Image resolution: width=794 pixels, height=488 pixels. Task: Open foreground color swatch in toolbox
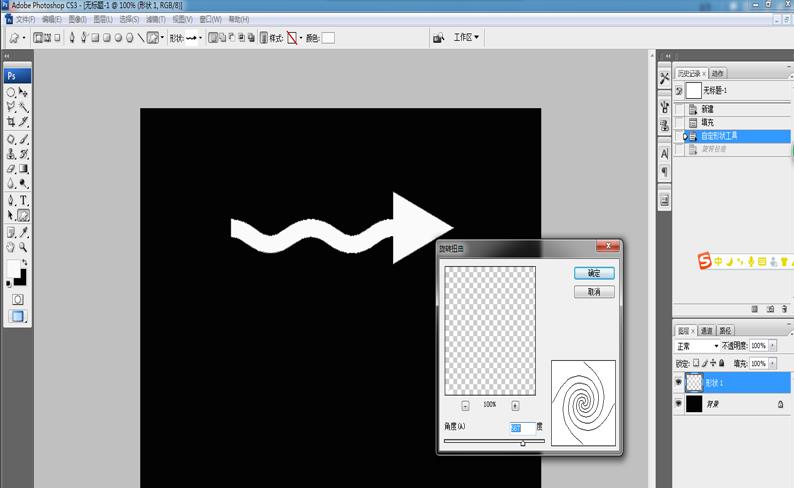(x=13, y=268)
